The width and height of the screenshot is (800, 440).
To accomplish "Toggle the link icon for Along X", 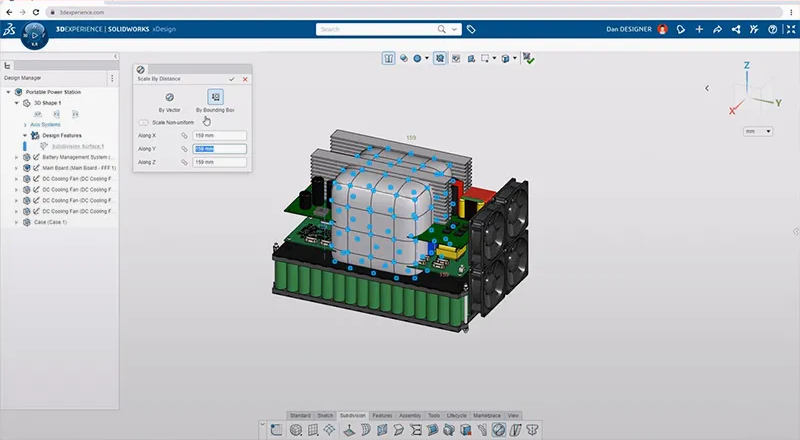I will point(184,136).
